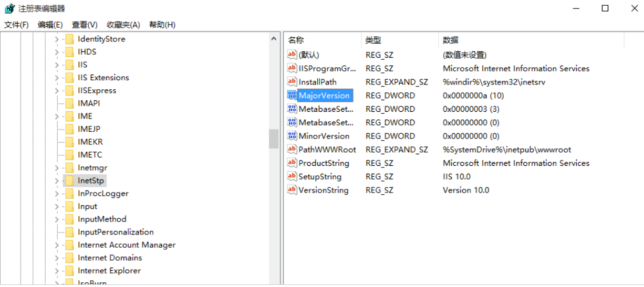Select the IMEJP tree item
The width and height of the screenshot is (644, 287).
tap(89, 129)
